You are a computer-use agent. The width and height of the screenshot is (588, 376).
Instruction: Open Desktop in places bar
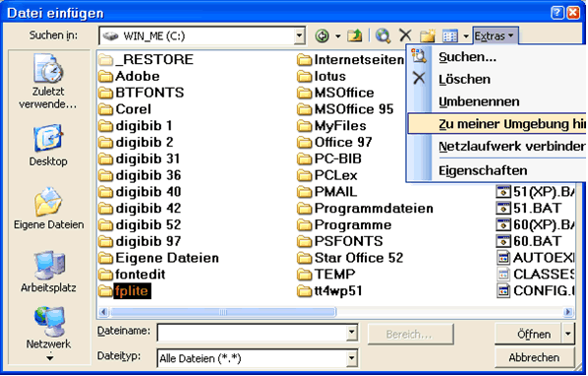48,145
